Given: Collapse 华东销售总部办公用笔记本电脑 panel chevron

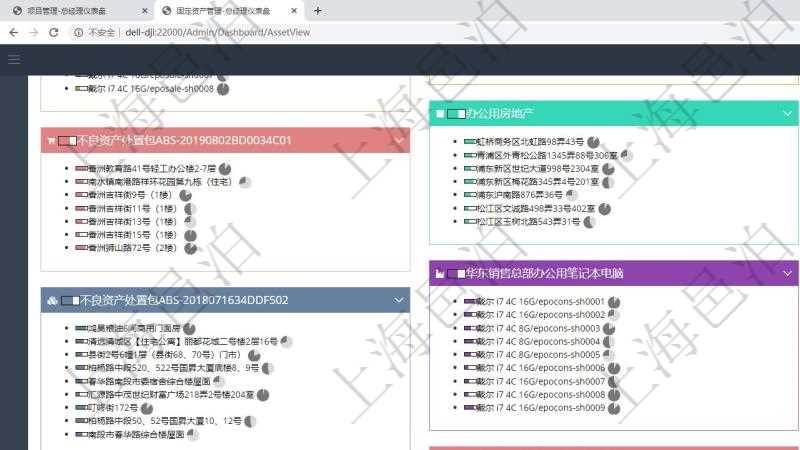Looking at the screenshot, I should pos(787,273).
